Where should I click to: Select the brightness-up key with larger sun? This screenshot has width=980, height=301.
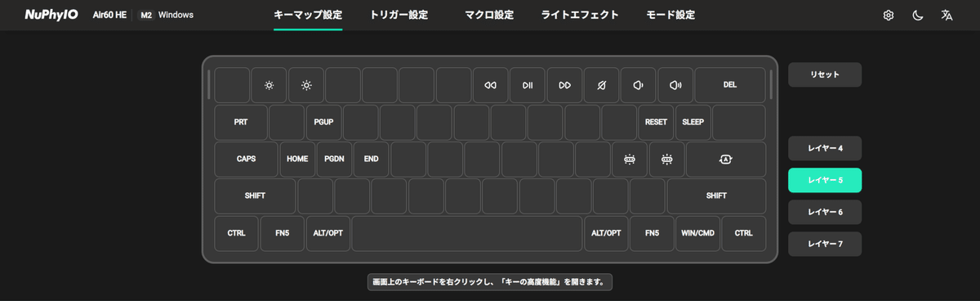pos(306,85)
